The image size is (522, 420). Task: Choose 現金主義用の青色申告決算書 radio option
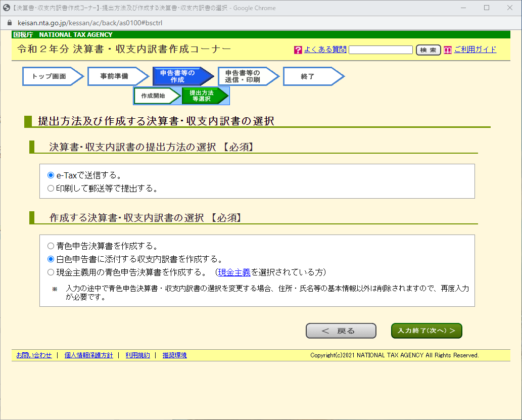coord(51,272)
